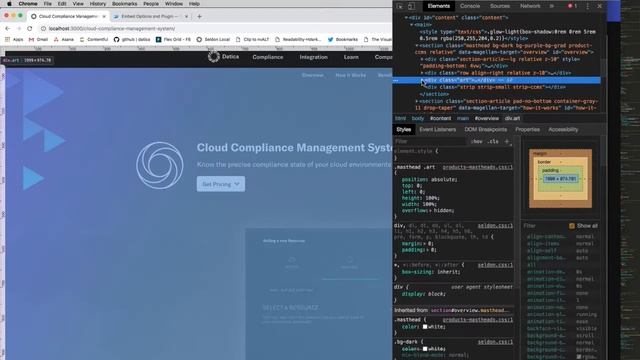The image size is (640, 360).
Task: Open products-mastheads.css link for .masthead .art
Action: click(478, 167)
